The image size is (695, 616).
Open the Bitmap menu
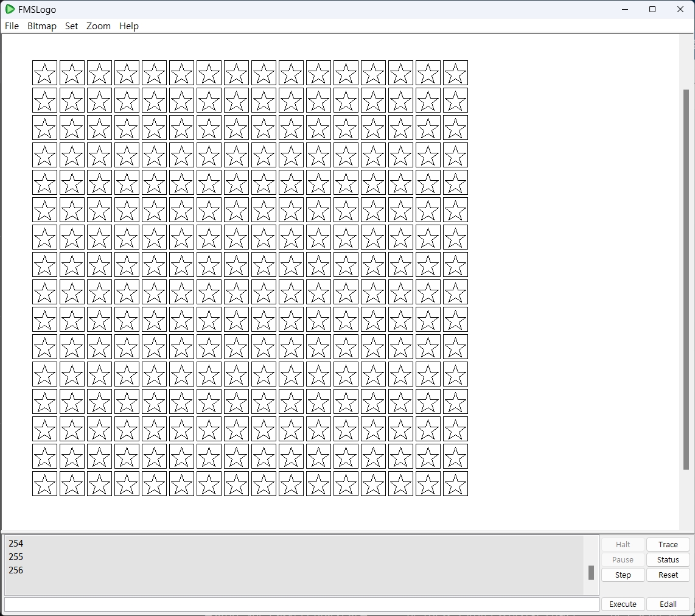[x=41, y=26]
